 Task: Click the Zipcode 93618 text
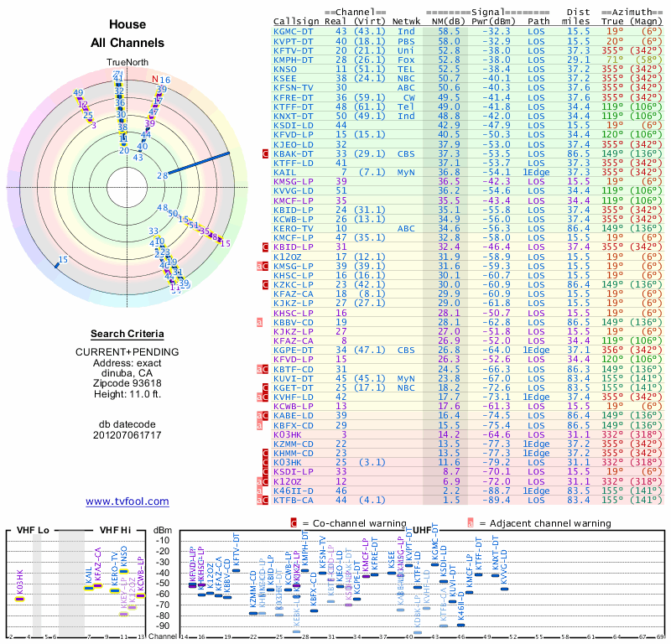pos(127,383)
